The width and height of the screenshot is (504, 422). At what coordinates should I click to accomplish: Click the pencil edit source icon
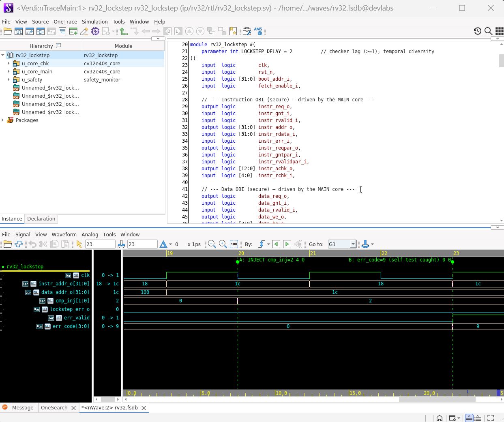[x=84, y=31]
